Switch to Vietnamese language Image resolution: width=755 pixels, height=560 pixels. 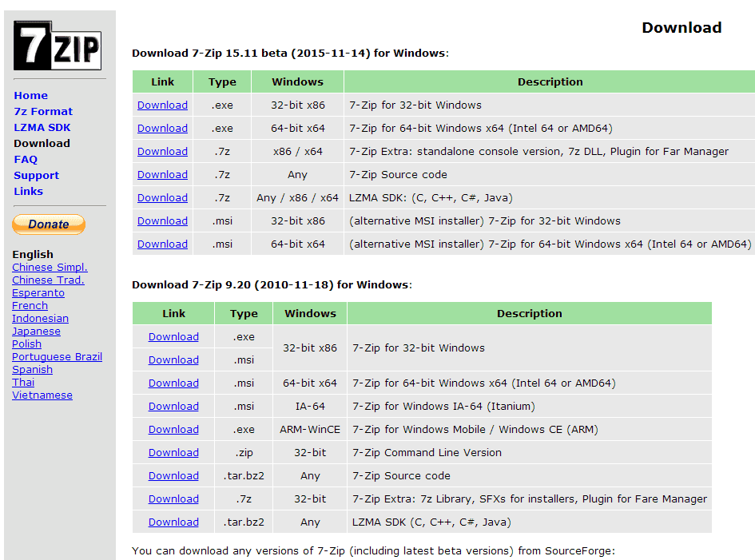coord(42,395)
